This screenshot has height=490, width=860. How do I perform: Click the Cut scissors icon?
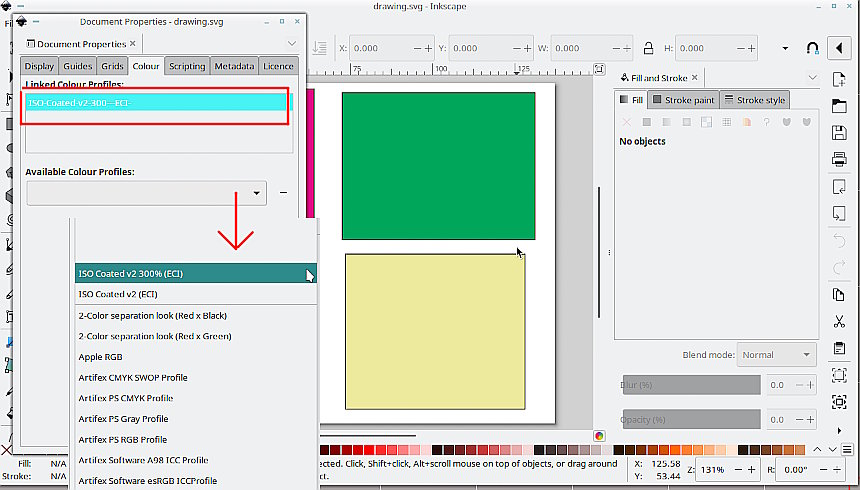(x=839, y=321)
